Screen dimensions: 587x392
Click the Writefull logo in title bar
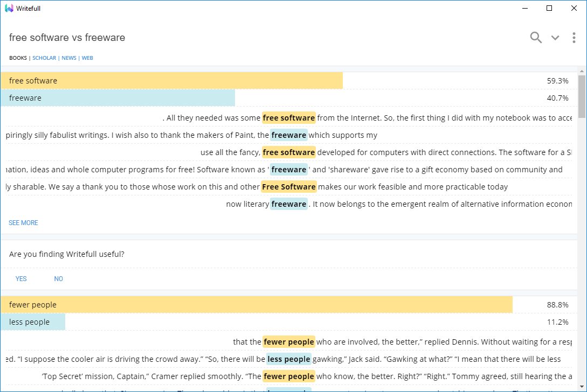coord(9,8)
